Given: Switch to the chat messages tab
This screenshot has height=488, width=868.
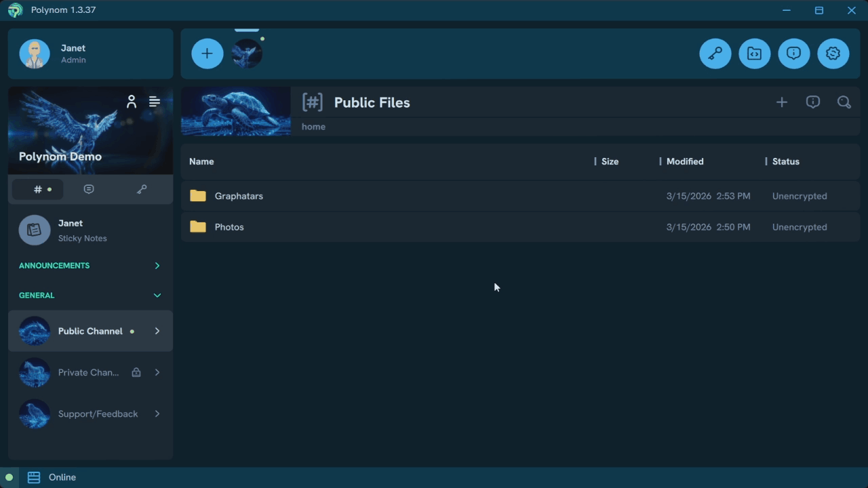Looking at the screenshot, I should [x=89, y=190].
